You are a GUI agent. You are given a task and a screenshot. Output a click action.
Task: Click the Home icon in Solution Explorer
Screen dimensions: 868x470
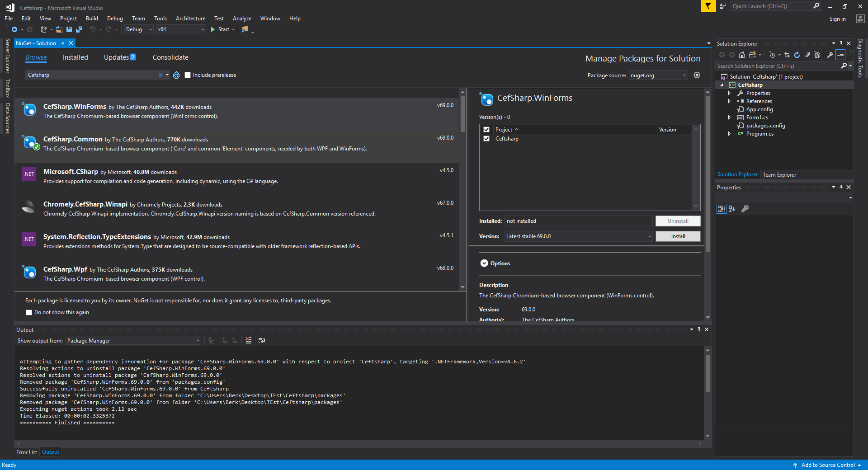click(742, 55)
